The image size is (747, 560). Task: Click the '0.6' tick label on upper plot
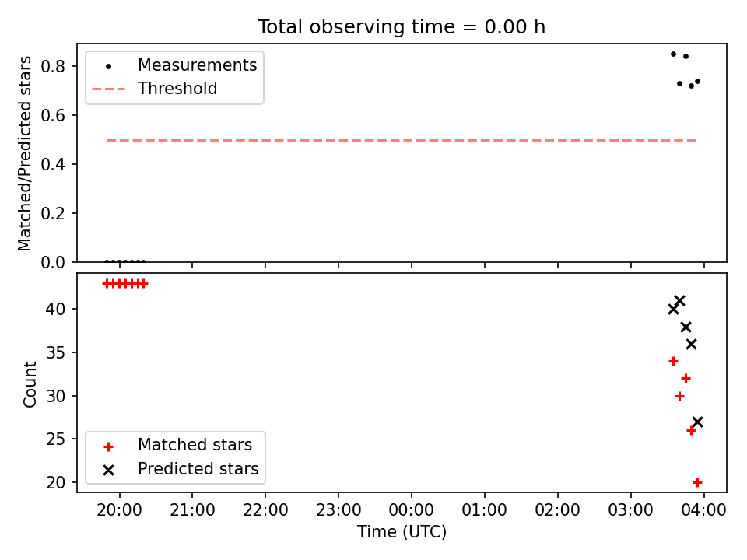[53, 115]
